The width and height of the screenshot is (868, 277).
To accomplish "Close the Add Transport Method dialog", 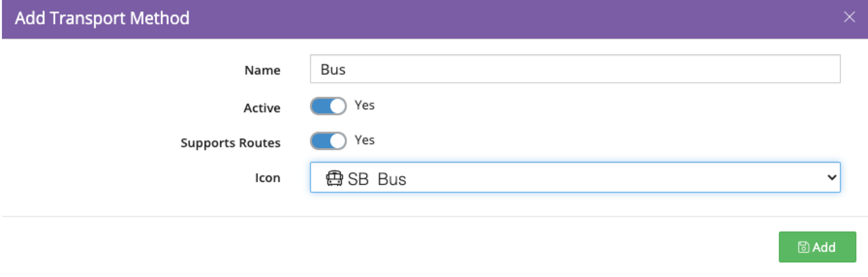I will click(x=849, y=17).
